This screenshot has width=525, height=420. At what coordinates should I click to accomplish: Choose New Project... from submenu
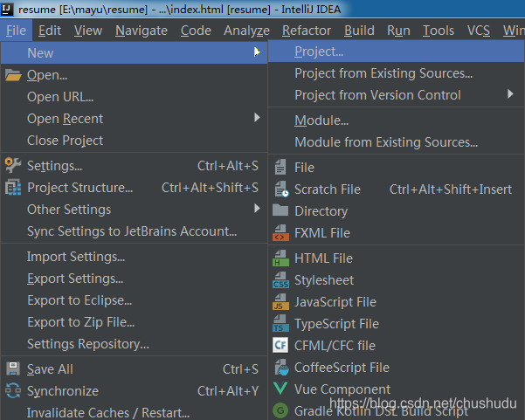pyautogui.click(x=396, y=52)
